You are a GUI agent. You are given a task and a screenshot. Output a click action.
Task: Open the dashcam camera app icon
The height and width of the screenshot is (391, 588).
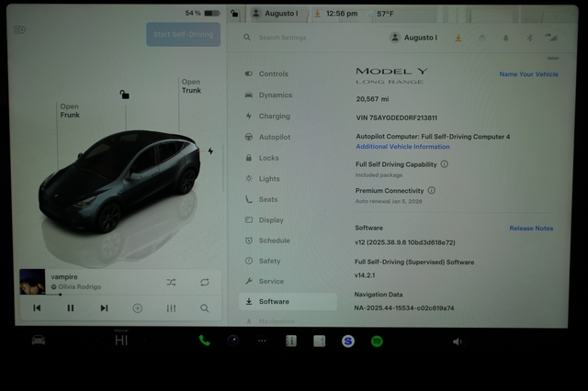point(232,341)
